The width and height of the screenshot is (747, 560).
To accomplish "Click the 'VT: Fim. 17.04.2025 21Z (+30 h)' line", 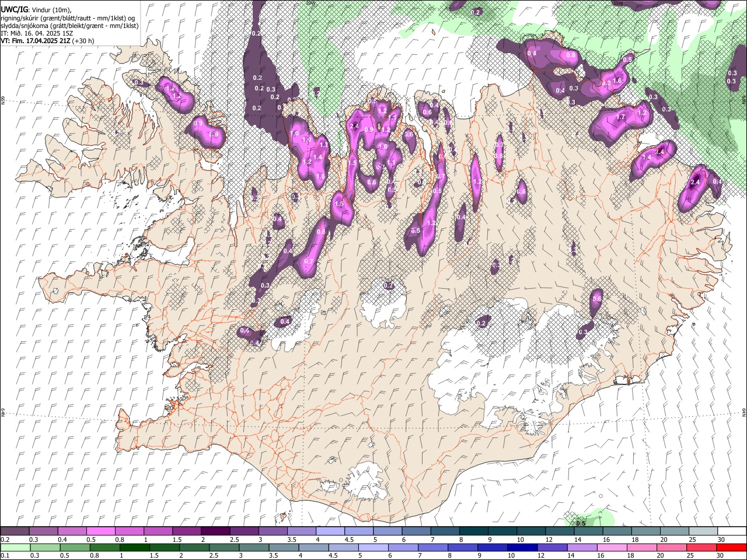I will (x=47, y=41).
